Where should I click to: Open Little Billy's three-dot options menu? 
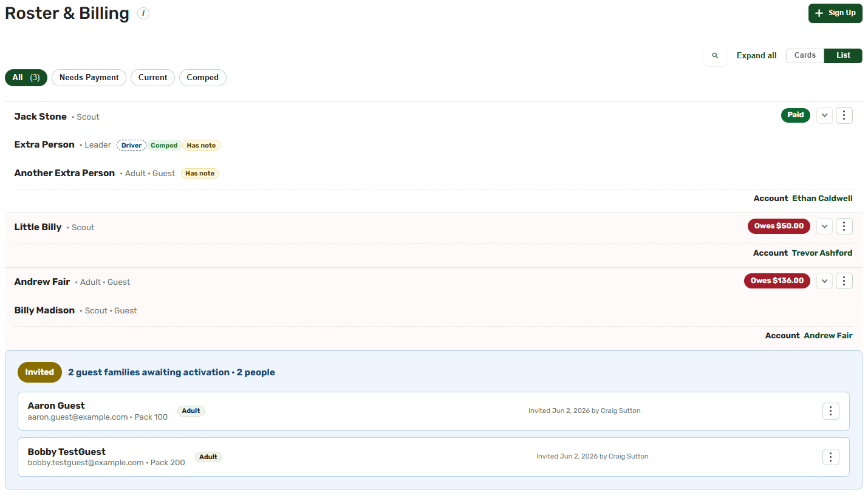[x=844, y=227]
